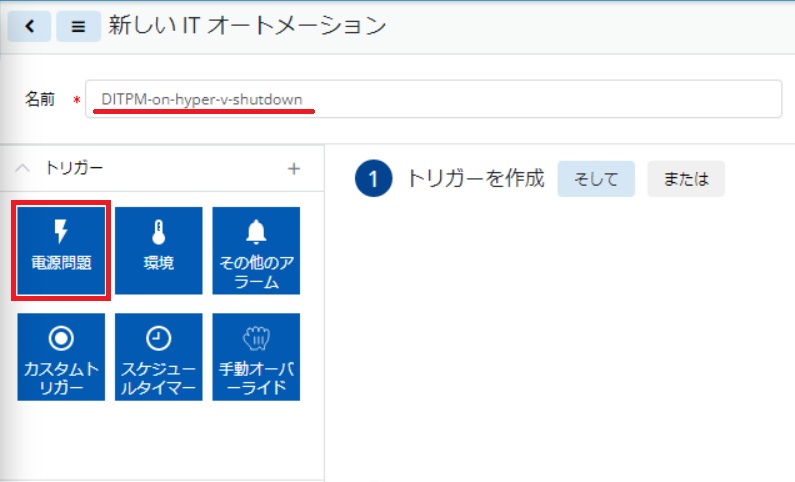
Task: Click the 名前 input field
Action: 433,99
